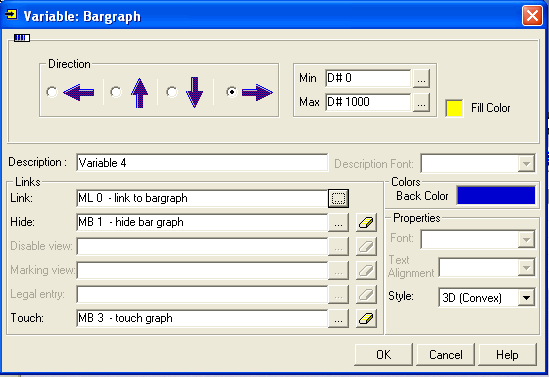549x377 pixels.
Task: Erase the Hide link with eraser icon
Action: [x=366, y=223]
